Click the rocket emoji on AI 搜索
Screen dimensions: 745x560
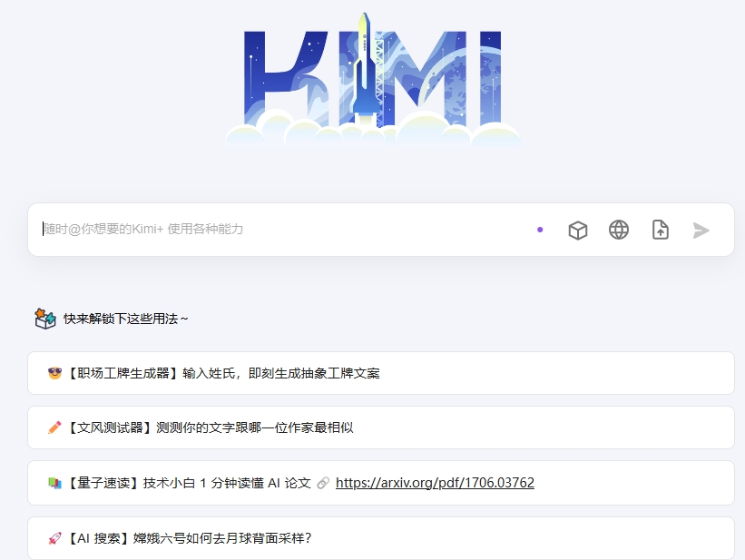pos(54,538)
